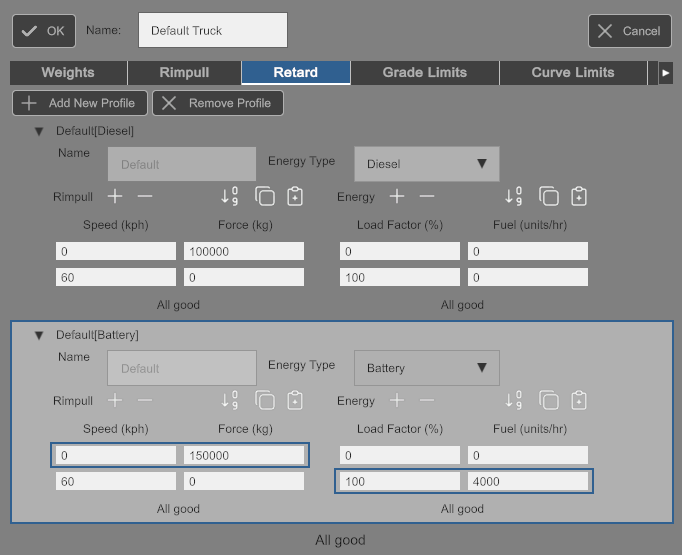Show more tabs with right arrow

[665, 73]
